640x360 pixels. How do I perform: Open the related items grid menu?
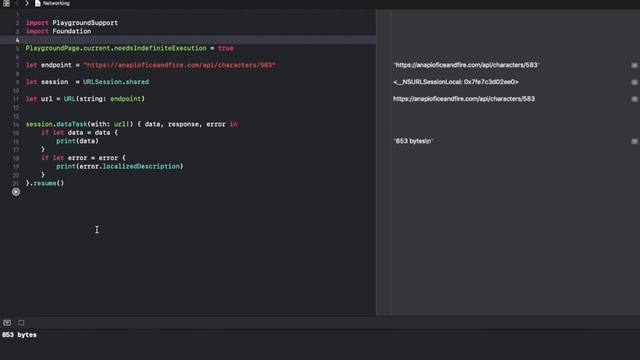[x=6, y=3]
